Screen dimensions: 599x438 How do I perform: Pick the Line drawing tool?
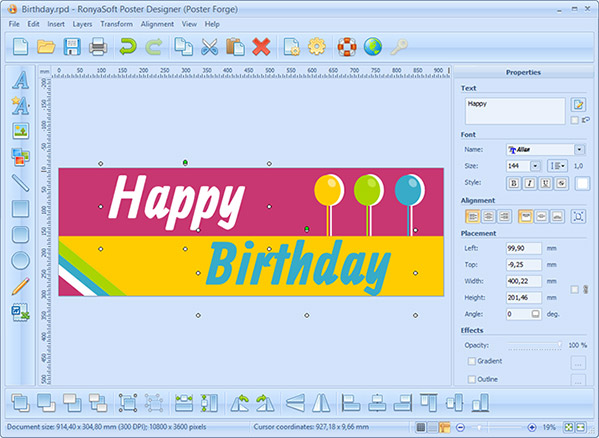tap(20, 183)
